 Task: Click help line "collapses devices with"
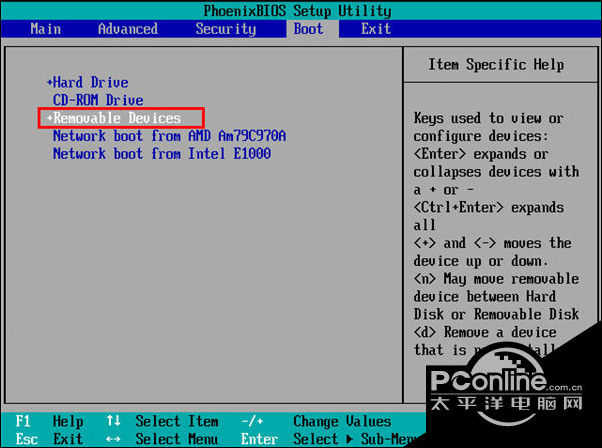pyautogui.click(x=496, y=172)
